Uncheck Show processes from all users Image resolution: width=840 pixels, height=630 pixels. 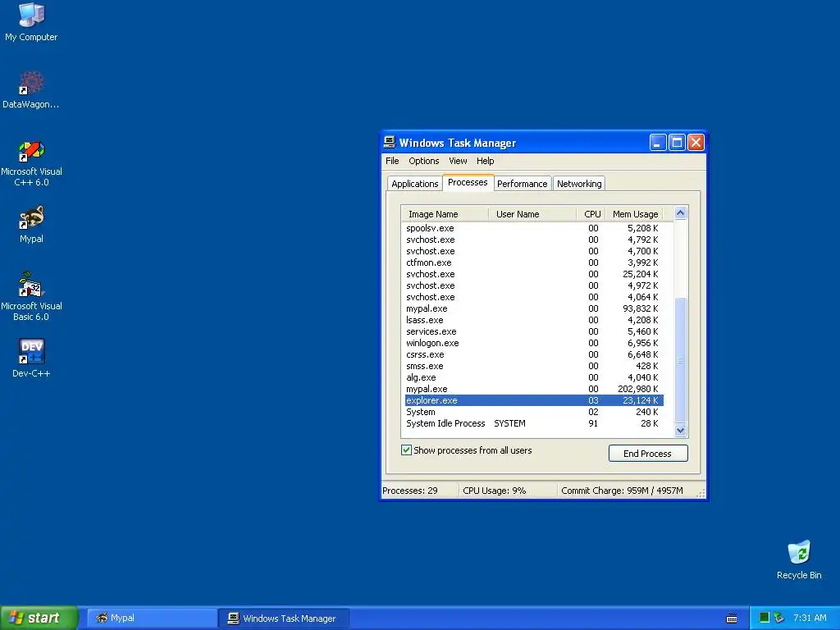pyautogui.click(x=407, y=450)
